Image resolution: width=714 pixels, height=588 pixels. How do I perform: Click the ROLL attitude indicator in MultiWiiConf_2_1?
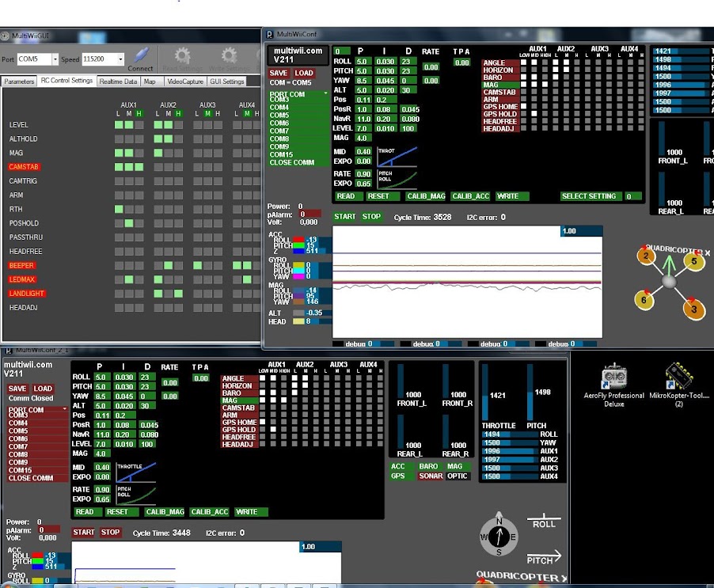(544, 521)
